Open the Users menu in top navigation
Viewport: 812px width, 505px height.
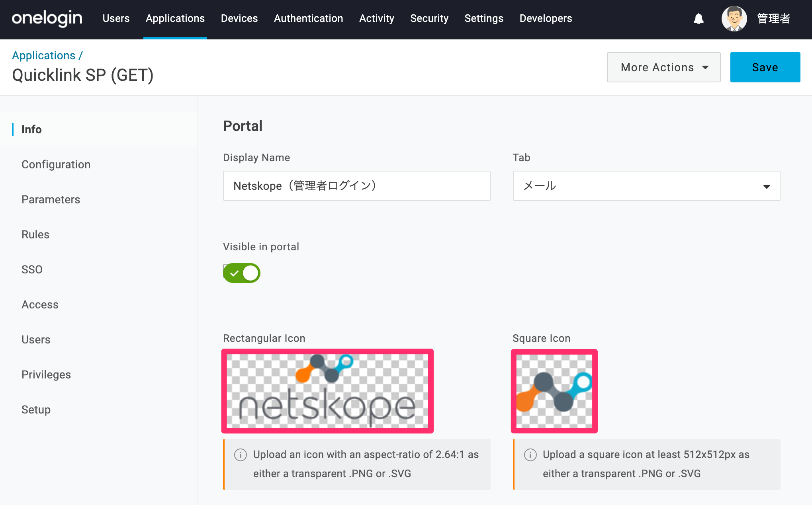coord(116,18)
